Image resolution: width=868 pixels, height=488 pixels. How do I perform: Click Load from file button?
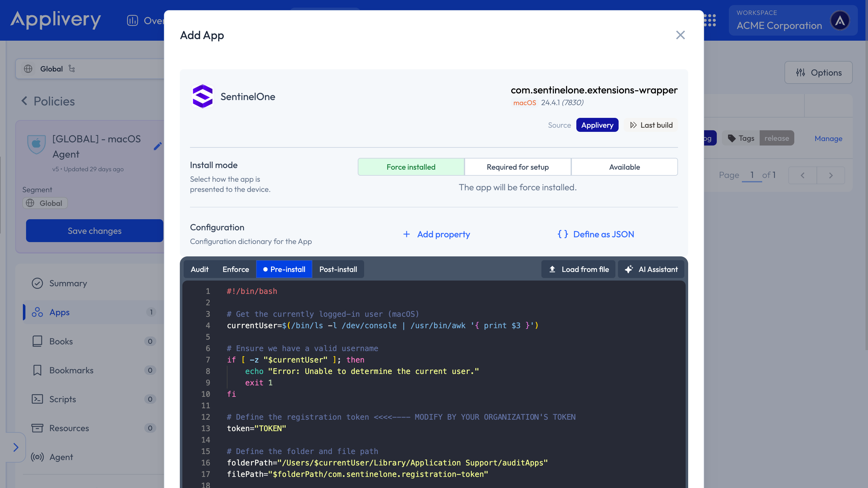pyautogui.click(x=578, y=269)
